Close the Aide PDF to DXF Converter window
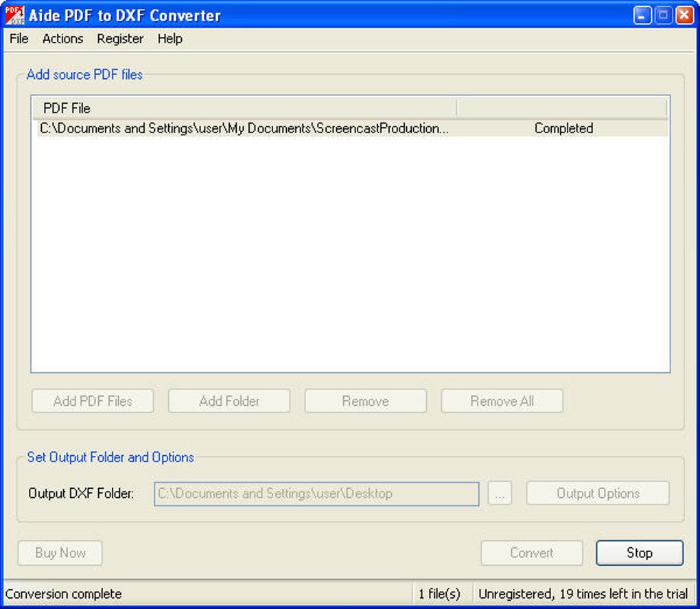Image resolution: width=700 pixels, height=609 pixels. 684,16
